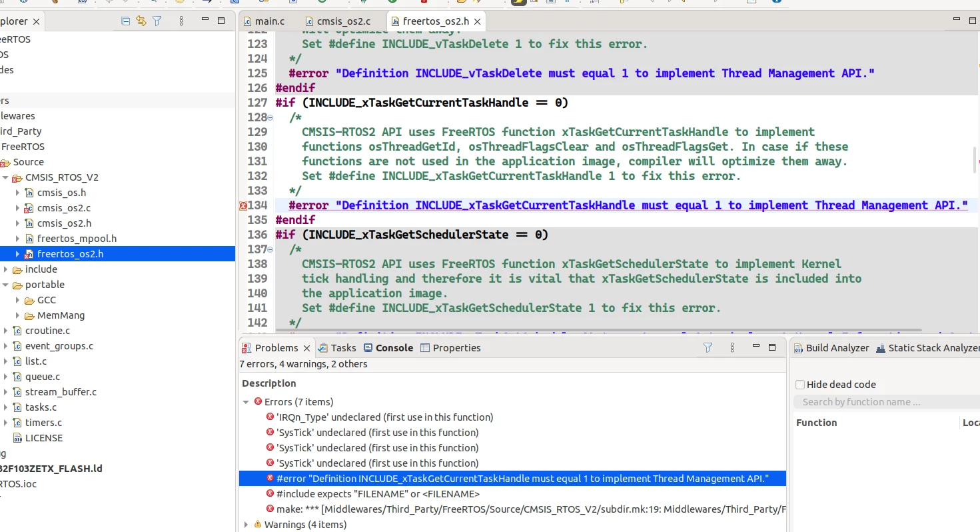The height and width of the screenshot is (532, 980).
Task: Open the Static Stack Analyzer tab
Action: click(928, 347)
